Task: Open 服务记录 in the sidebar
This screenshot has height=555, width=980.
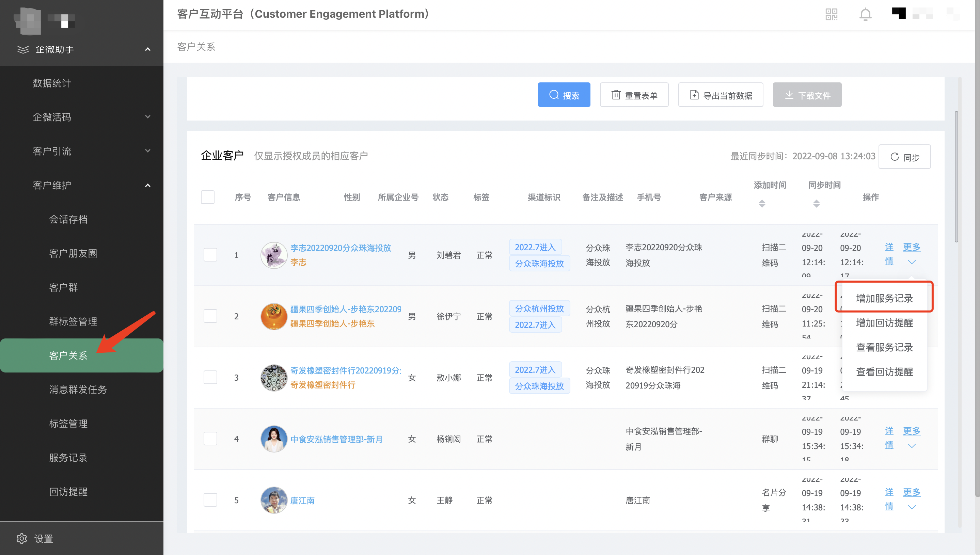Action: pos(82,457)
